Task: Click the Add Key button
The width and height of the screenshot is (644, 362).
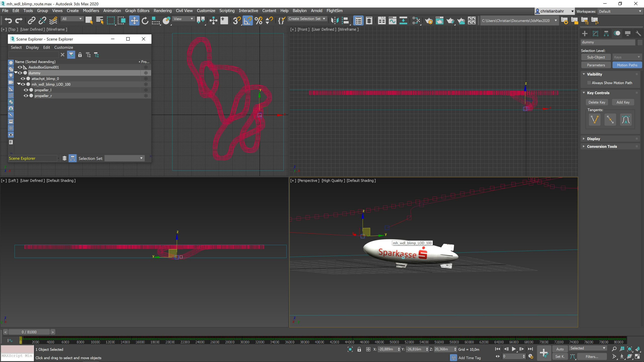Action: (x=623, y=102)
